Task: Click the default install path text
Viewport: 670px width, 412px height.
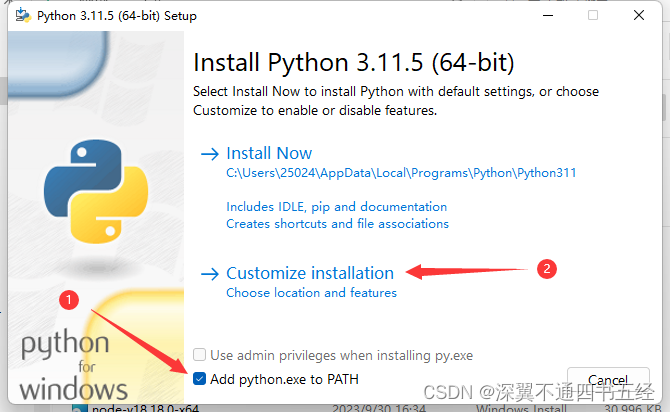Action: (x=401, y=173)
